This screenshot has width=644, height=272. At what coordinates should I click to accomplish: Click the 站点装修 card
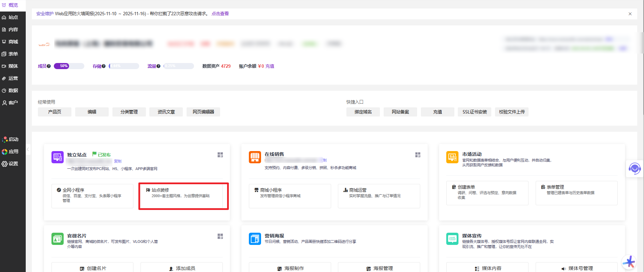183,196
